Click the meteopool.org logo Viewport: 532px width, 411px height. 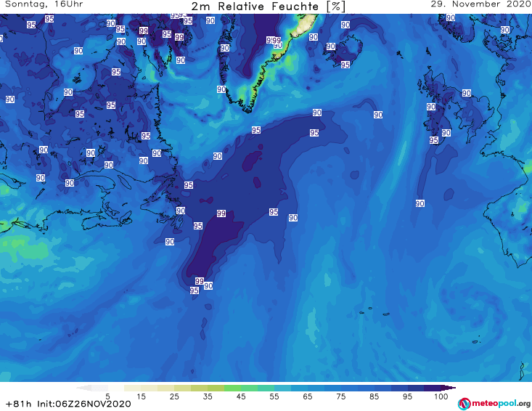coord(494,404)
